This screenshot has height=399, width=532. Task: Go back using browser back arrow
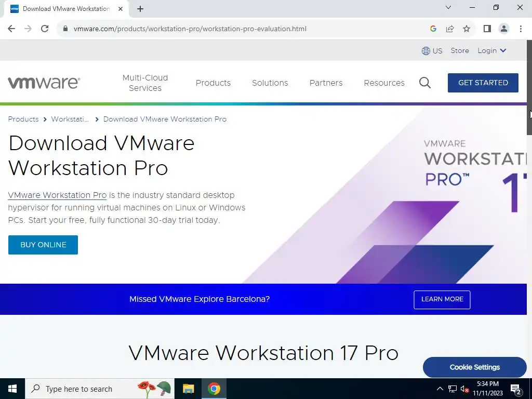pyautogui.click(x=11, y=29)
